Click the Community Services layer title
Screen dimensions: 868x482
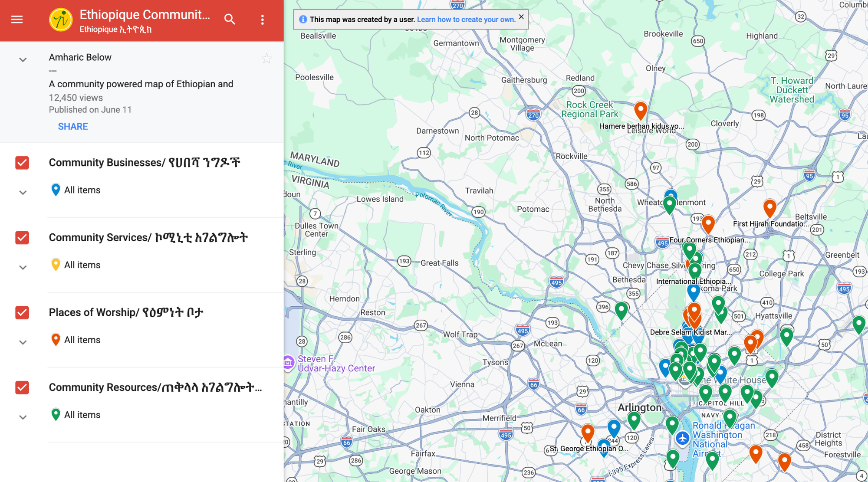pyautogui.click(x=148, y=237)
